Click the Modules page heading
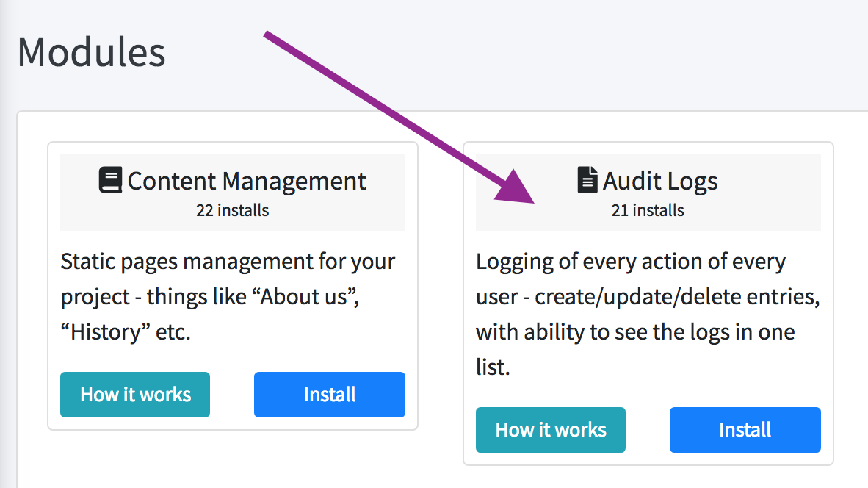This screenshot has height=488, width=868. click(x=91, y=53)
